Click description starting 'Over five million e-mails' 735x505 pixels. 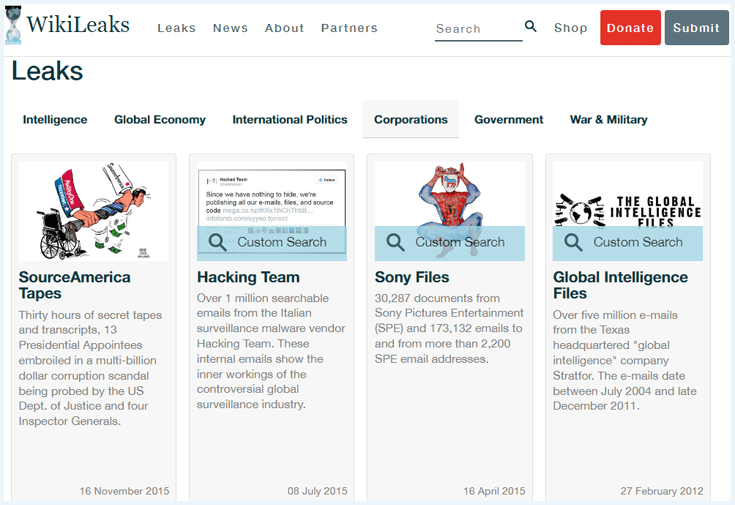point(624,360)
